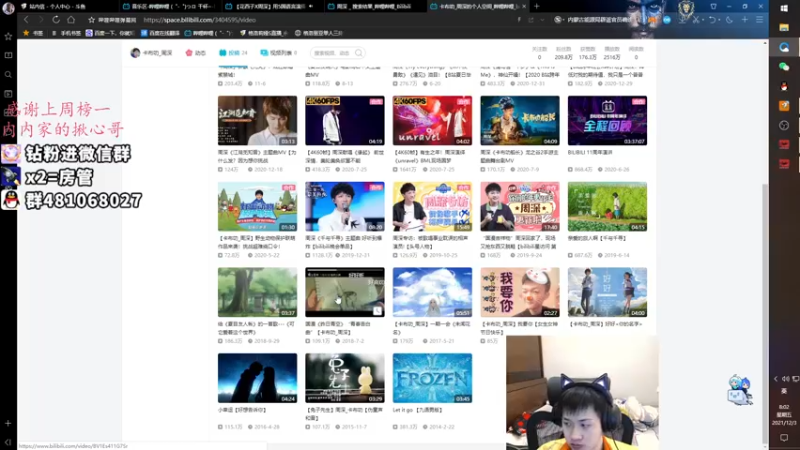
Task: Select the 投稿 tab on the space page
Action: (x=233, y=53)
